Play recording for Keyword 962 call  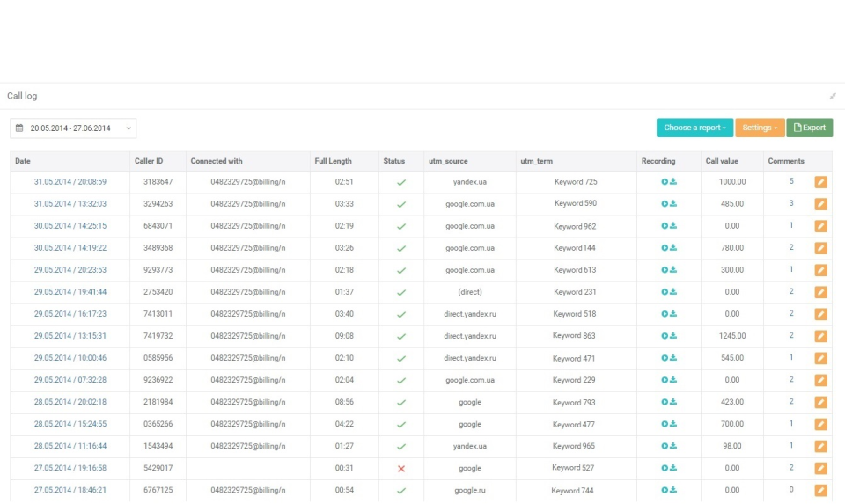(665, 226)
